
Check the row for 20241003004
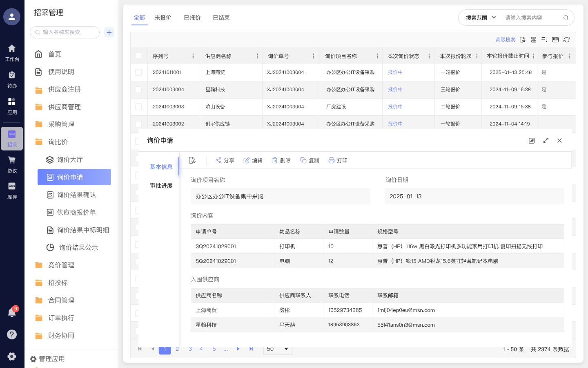coord(138,90)
